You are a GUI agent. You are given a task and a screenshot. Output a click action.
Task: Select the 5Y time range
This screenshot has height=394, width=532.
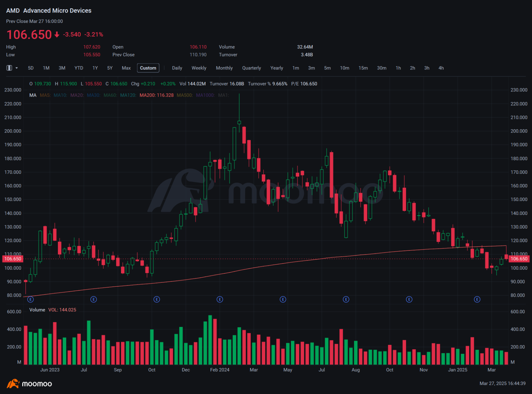[x=110, y=68]
